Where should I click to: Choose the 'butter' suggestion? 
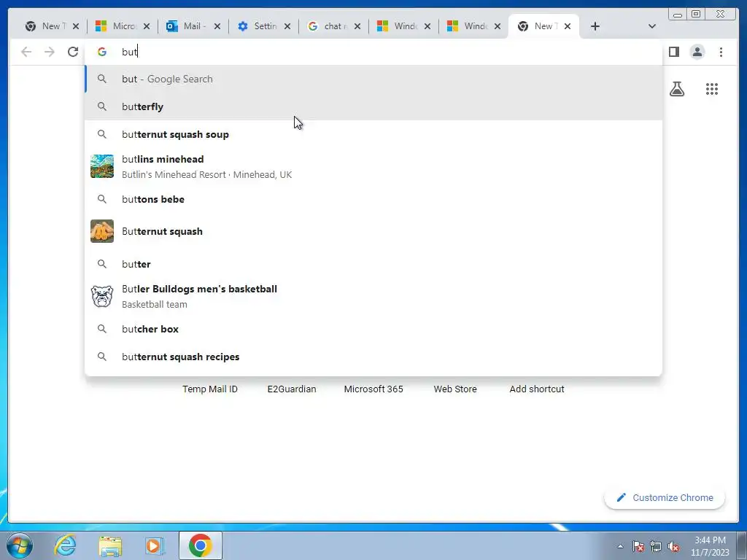click(373, 264)
